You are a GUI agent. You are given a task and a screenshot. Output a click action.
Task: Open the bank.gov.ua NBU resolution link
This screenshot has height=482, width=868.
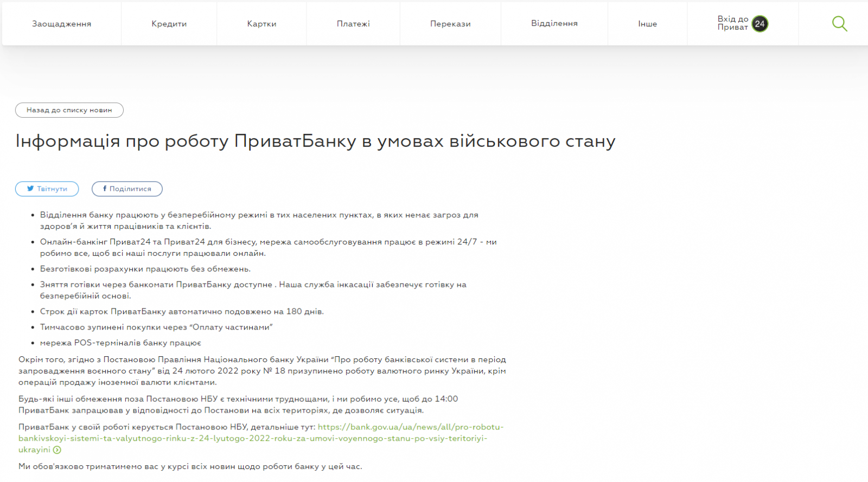[261, 438]
